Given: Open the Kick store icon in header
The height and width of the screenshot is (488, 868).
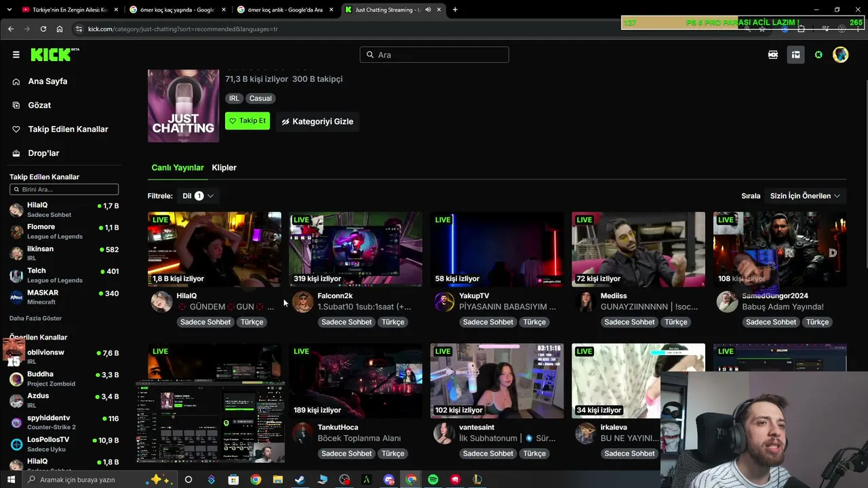Looking at the screenshot, I should [x=772, y=55].
